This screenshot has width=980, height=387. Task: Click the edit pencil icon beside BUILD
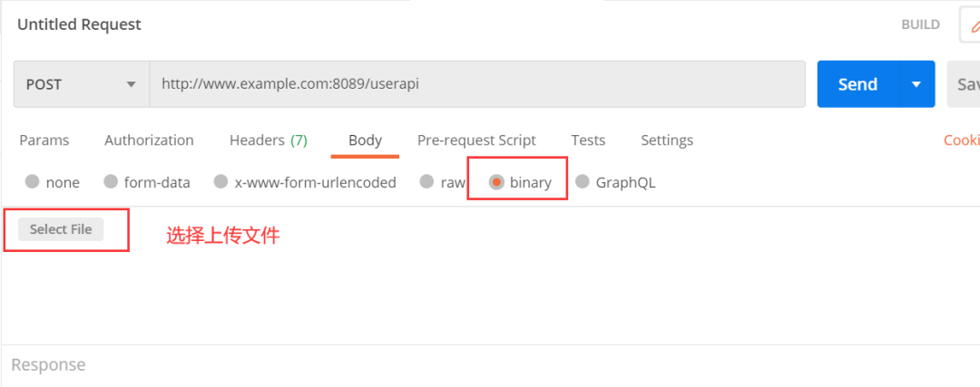971,25
